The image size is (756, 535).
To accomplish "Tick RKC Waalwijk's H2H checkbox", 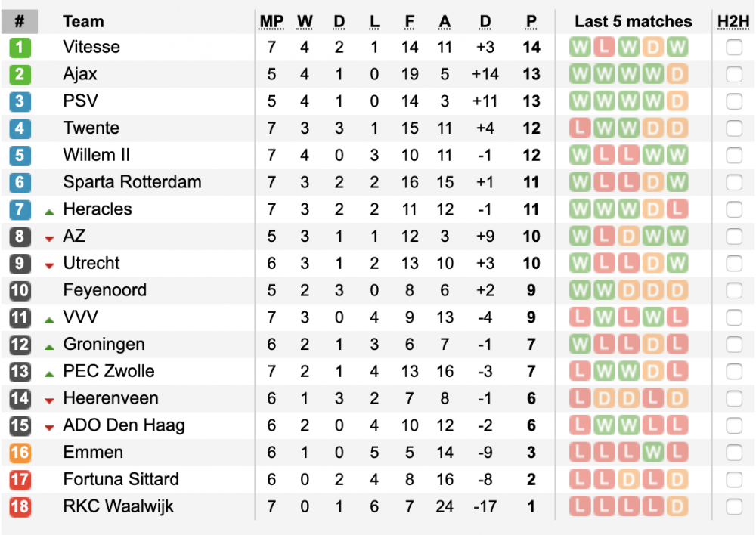I will (x=733, y=506).
